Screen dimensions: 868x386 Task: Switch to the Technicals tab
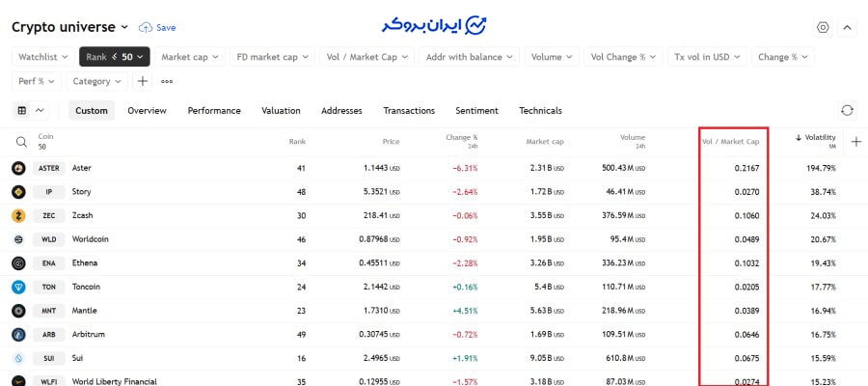pos(540,111)
